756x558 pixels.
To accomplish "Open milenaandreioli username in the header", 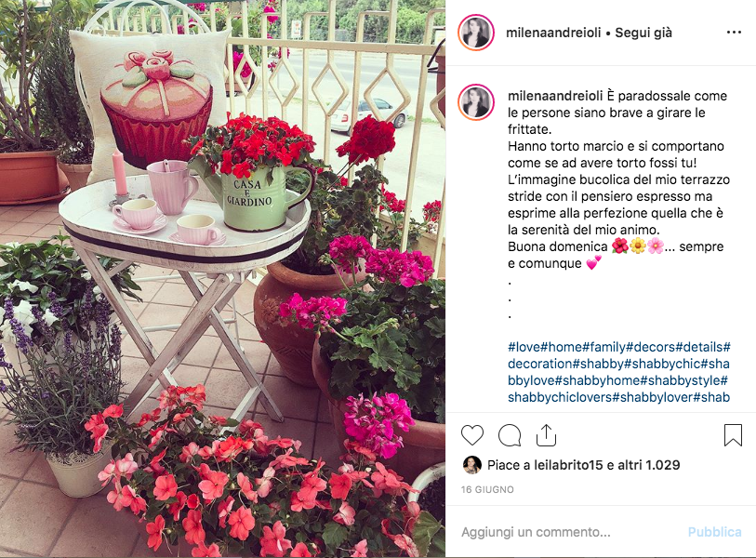I will click(x=553, y=33).
